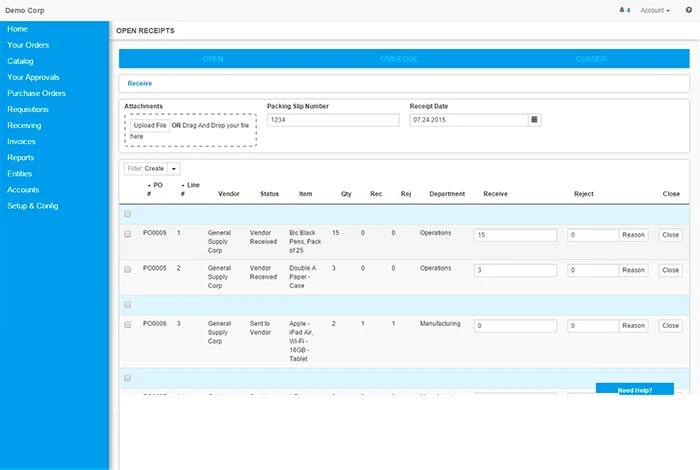Click the Demo Corp title

[x=25, y=10]
